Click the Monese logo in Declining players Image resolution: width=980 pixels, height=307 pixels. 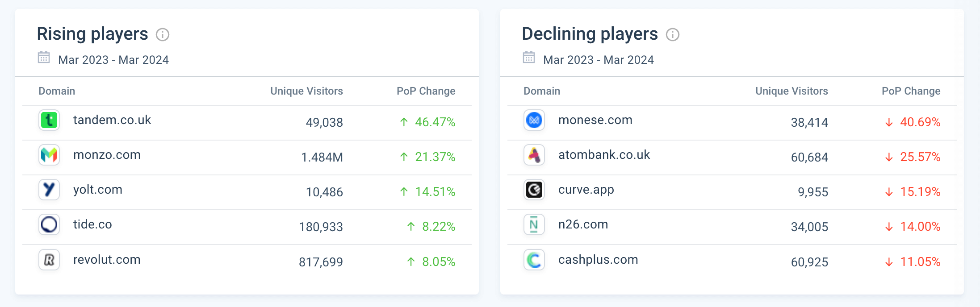534,120
